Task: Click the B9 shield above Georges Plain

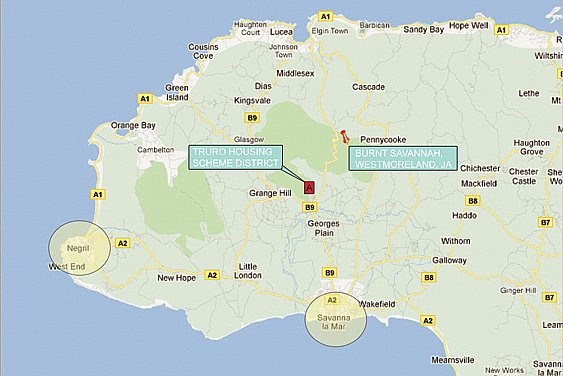Action: click(310, 207)
